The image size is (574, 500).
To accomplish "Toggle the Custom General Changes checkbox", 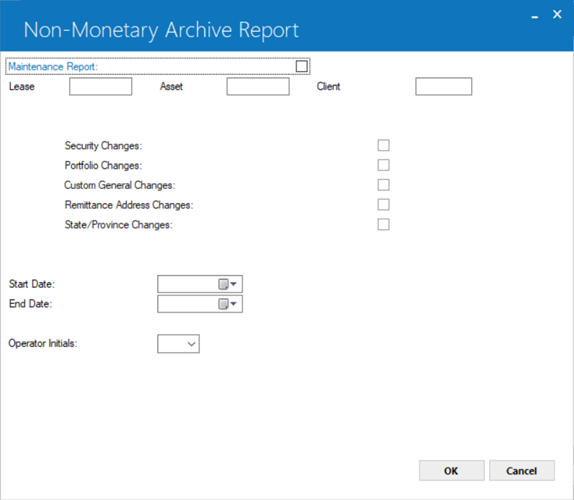I will 383,185.
